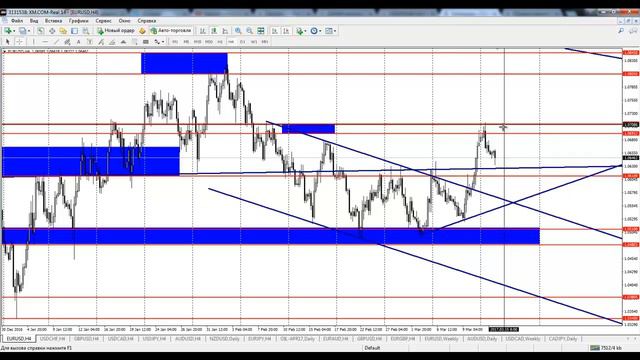Image resolution: width=640 pixels, height=360 pixels.
Task: Select the equidistant channel tool
Action: click(67, 42)
